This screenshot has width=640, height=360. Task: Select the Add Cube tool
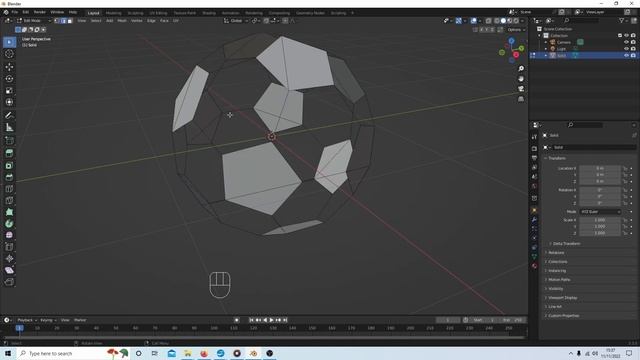tap(9, 141)
